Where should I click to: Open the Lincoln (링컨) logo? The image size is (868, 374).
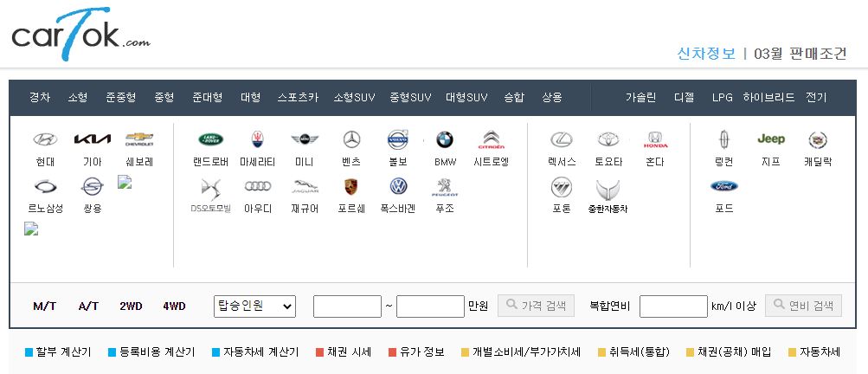[724, 139]
